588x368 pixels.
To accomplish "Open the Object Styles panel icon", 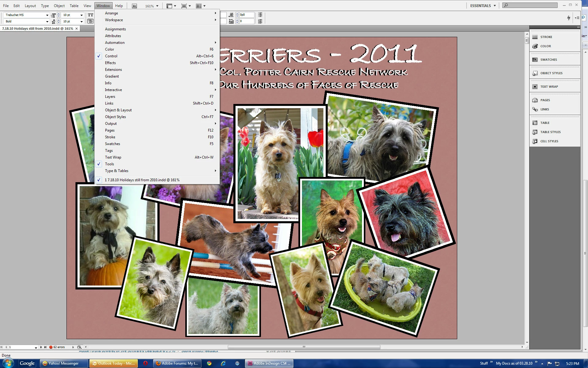I will 535,73.
